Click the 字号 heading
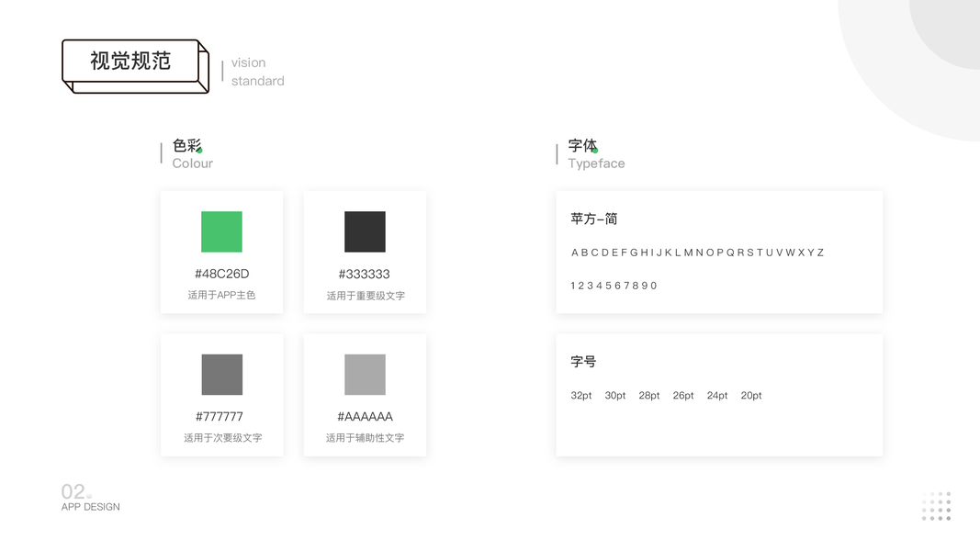Image resolution: width=980 pixels, height=551 pixels. 583,362
